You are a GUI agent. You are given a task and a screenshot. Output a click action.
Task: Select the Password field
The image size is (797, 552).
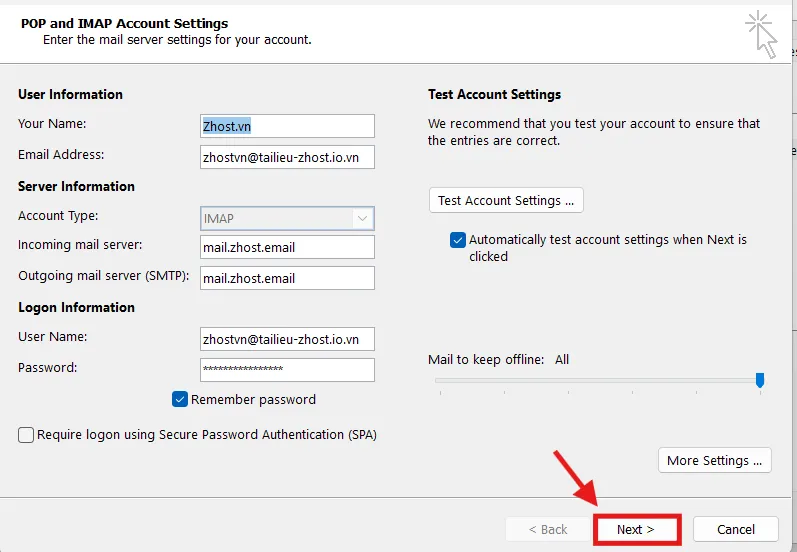(x=287, y=369)
